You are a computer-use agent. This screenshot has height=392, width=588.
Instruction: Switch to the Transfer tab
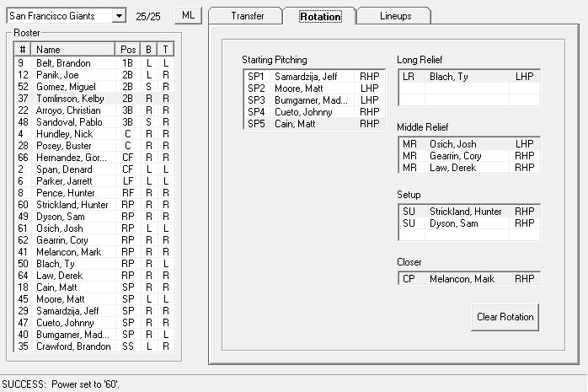(246, 16)
